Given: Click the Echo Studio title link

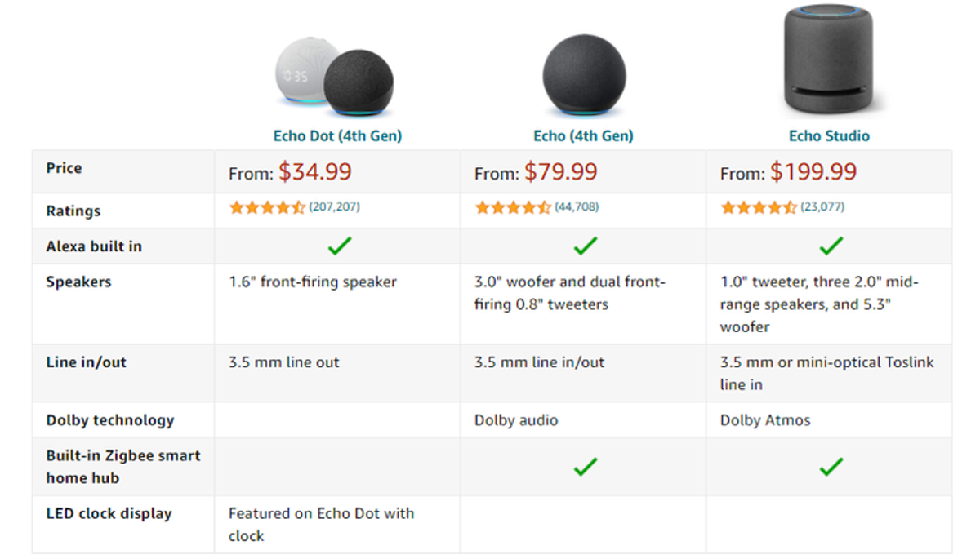Looking at the screenshot, I should pos(829,136).
